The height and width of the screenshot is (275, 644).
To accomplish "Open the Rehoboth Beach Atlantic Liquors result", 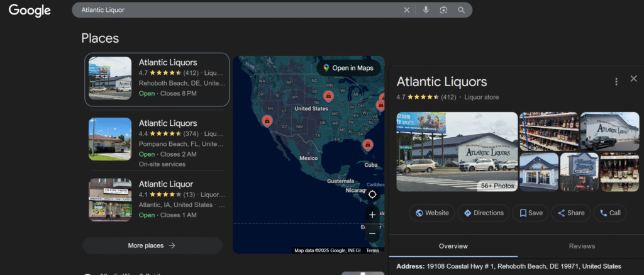I will (x=157, y=79).
